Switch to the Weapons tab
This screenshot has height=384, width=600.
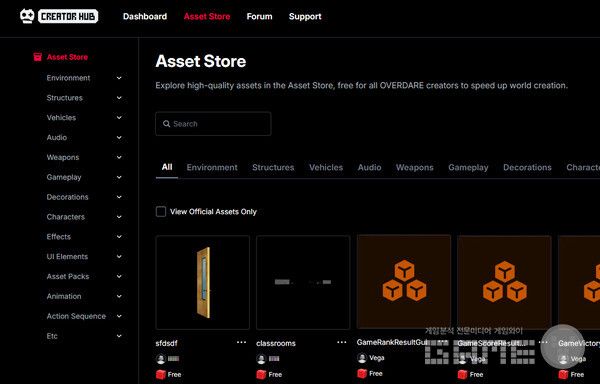pyautogui.click(x=415, y=168)
